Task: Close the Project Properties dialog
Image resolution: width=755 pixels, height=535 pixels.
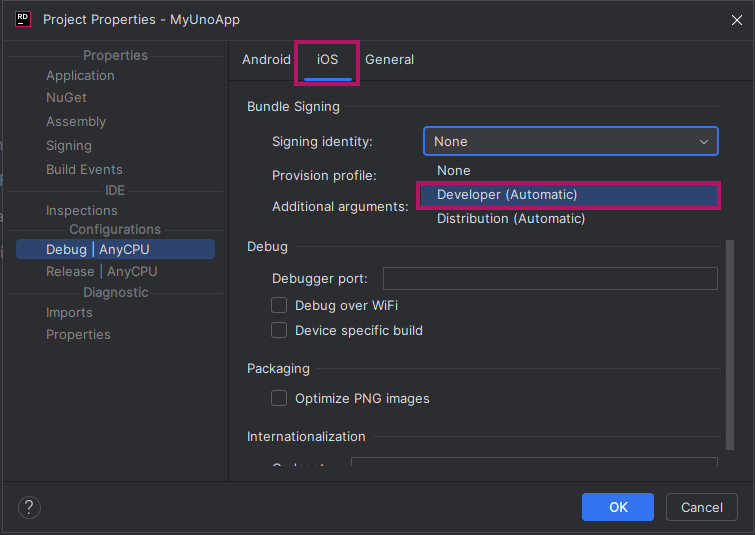Action: coord(736,20)
